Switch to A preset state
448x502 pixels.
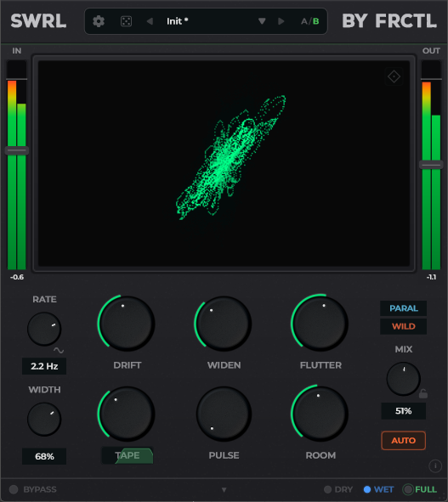tap(303, 21)
